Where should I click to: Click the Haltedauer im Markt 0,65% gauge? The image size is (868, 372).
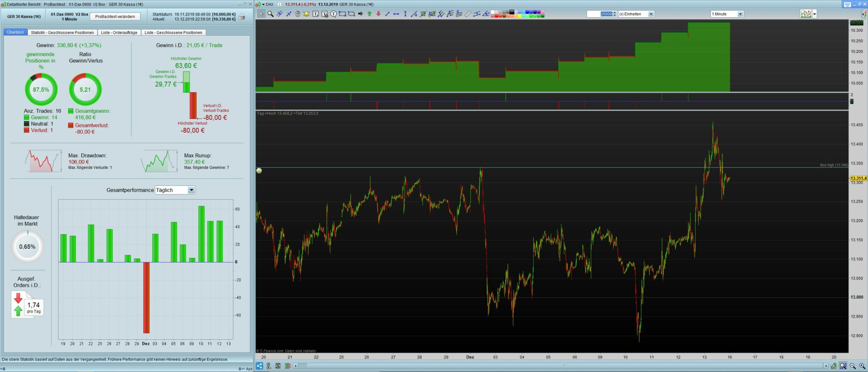coord(28,246)
